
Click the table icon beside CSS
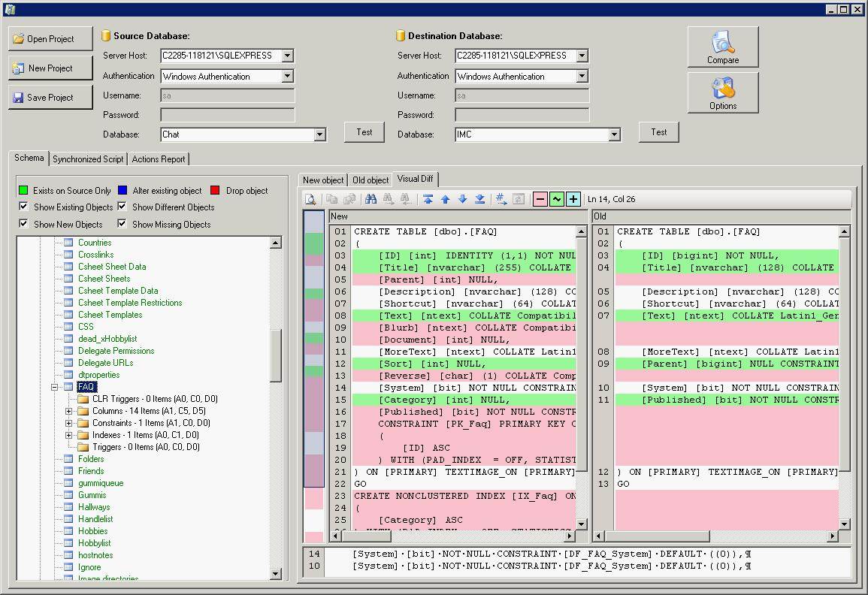[x=68, y=327]
